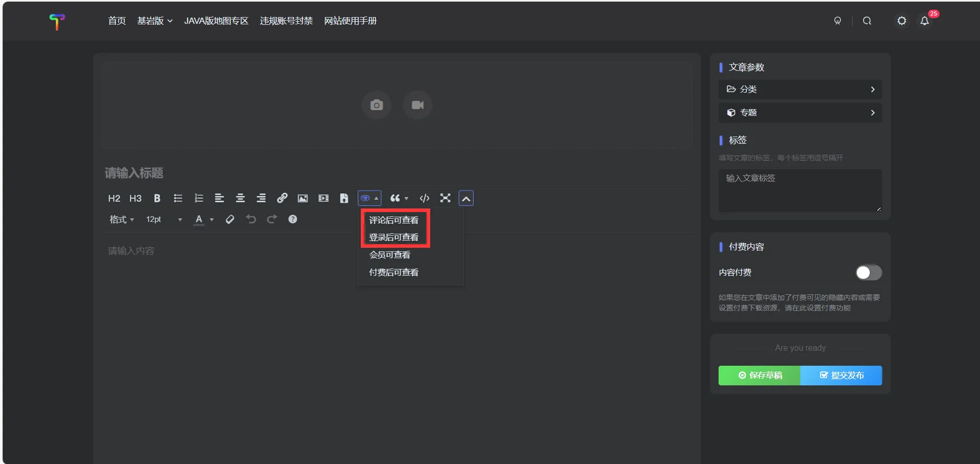Enter fullscreen editor mode

(445, 198)
